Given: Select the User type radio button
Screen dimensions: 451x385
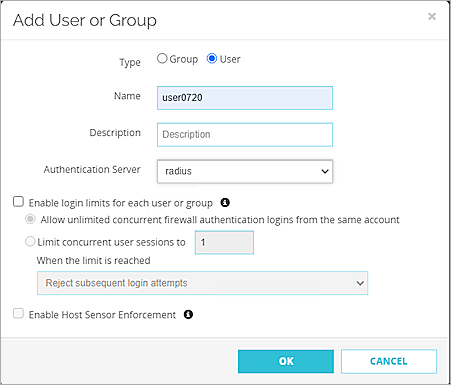Looking at the screenshot, I should 212,58.
